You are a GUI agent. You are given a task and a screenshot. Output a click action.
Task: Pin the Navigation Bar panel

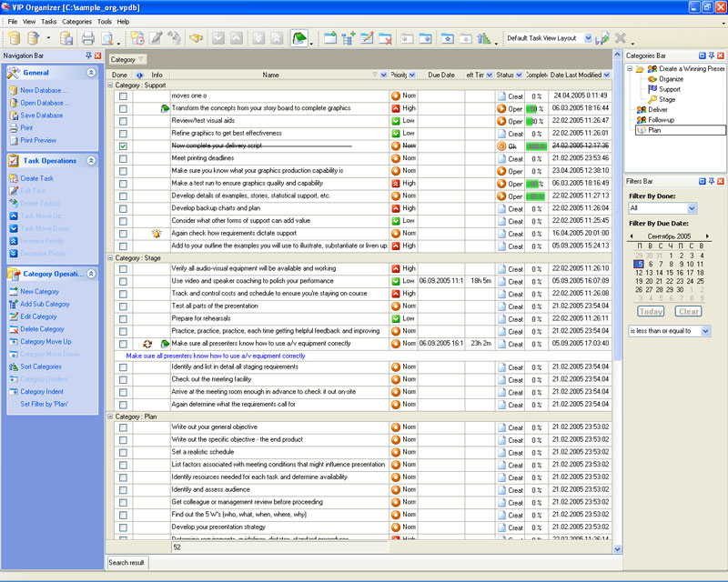click(x=88, y=55)
